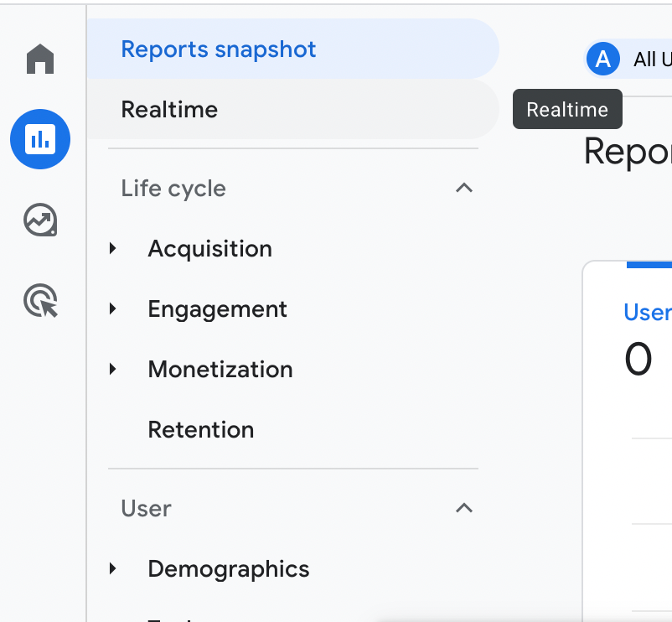672x622 pixels.
Task: Open the Advertising cursor-target icon
Action: tap(40, 300)
